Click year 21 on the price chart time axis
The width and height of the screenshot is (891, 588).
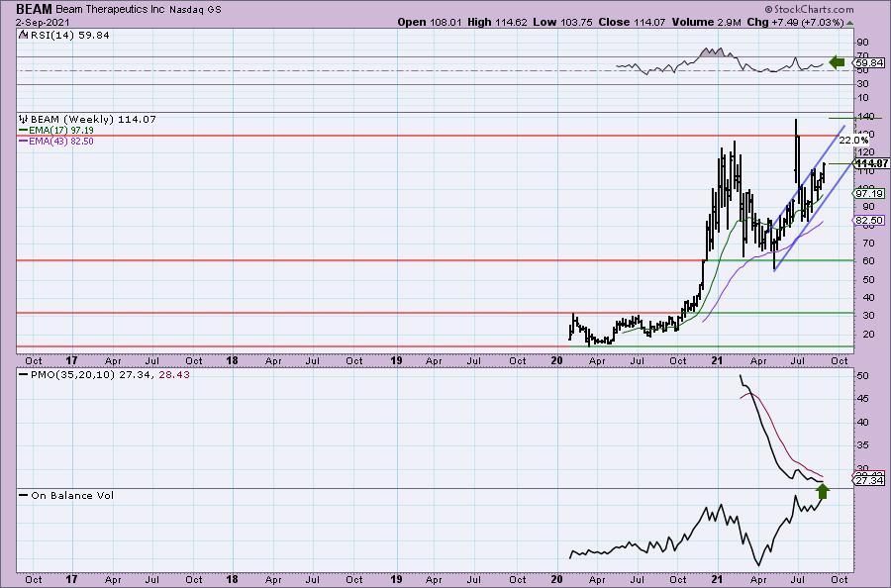pos(717,360)
